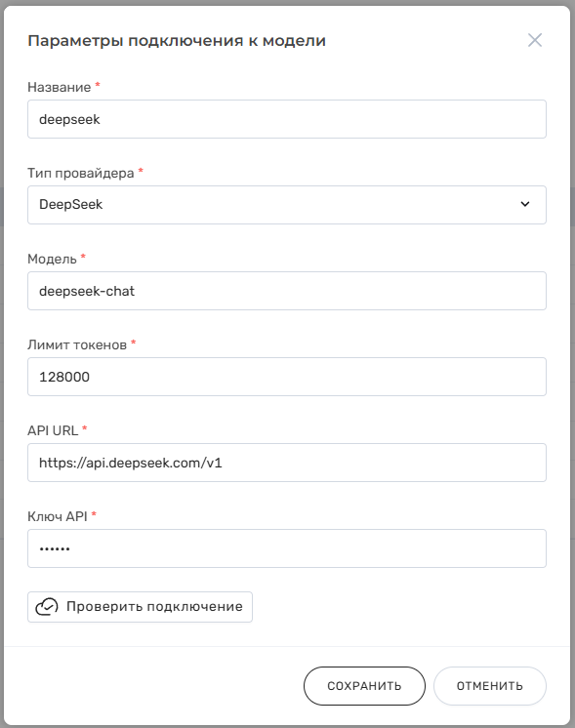Open the Тип провайдера DeepSeek combo box
Image resolution: width=575 pixels, height=728 pixels.
[x=287, y=205]
